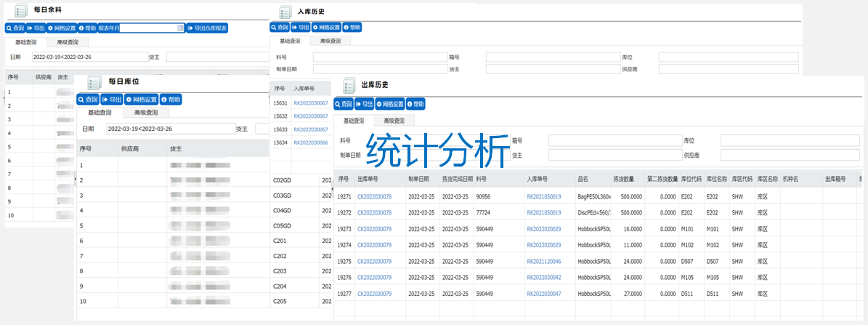Click 导出 in the 每日库位 toolbar
This screenshot has height=325, width=868.
(x=112, y=100)
